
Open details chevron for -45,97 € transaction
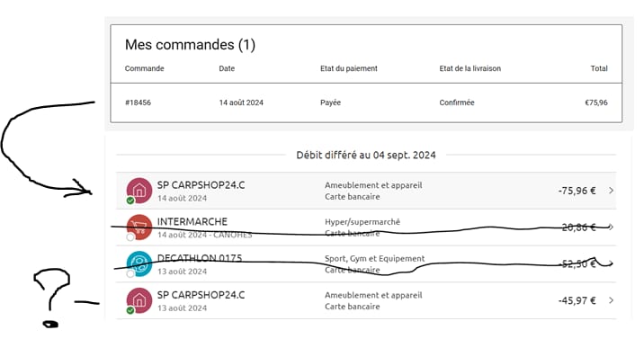[611, 300]
